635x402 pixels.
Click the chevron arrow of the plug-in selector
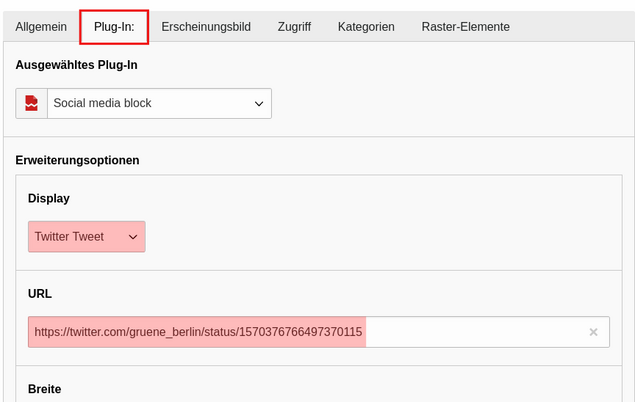click(259, 103)
